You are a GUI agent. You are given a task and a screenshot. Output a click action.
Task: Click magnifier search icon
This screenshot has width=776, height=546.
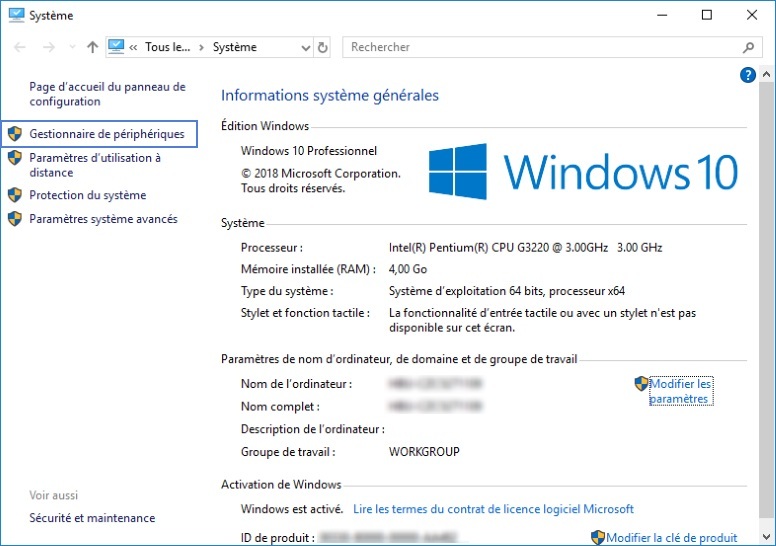coord(748,47)
